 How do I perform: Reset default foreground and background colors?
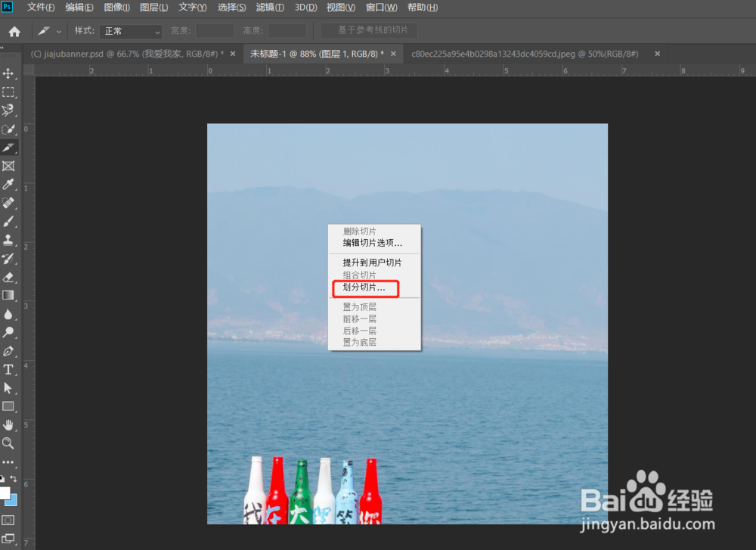pos(2,477)
